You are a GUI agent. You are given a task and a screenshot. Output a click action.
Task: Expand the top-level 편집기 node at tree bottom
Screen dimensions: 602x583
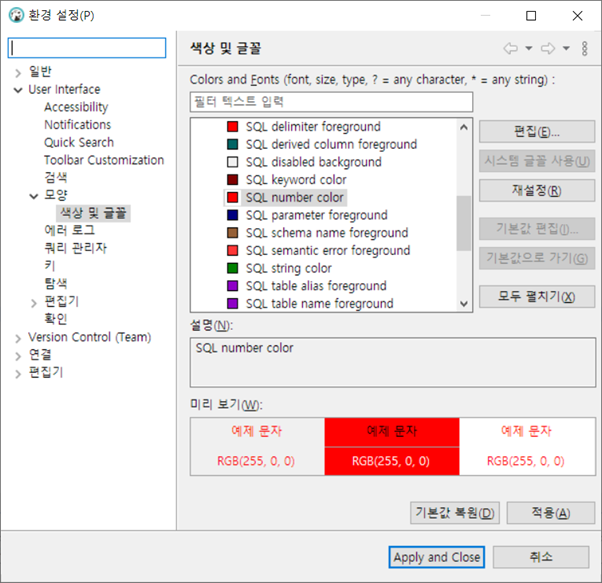[x=18, y=374]
